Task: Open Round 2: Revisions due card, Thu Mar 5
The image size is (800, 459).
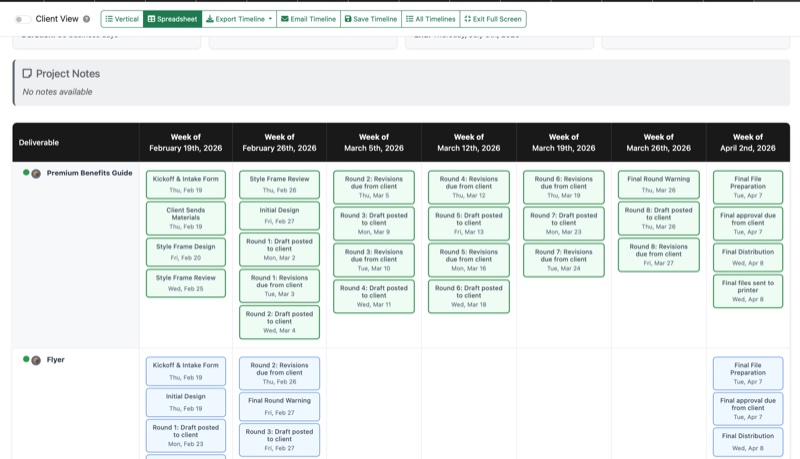Action: [374, 187]
